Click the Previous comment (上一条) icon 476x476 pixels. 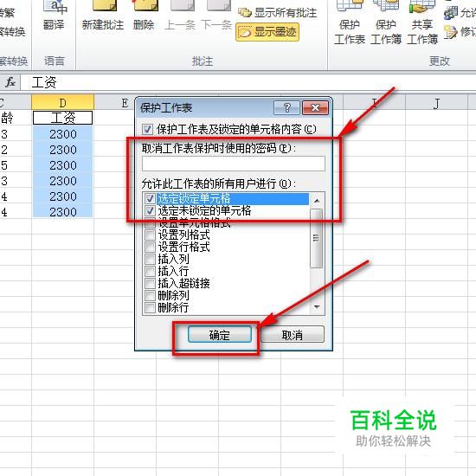(180, 16)
